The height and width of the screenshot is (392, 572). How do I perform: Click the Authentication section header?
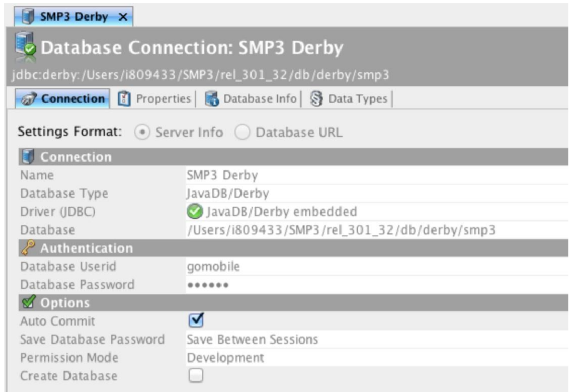coord(293,248)
